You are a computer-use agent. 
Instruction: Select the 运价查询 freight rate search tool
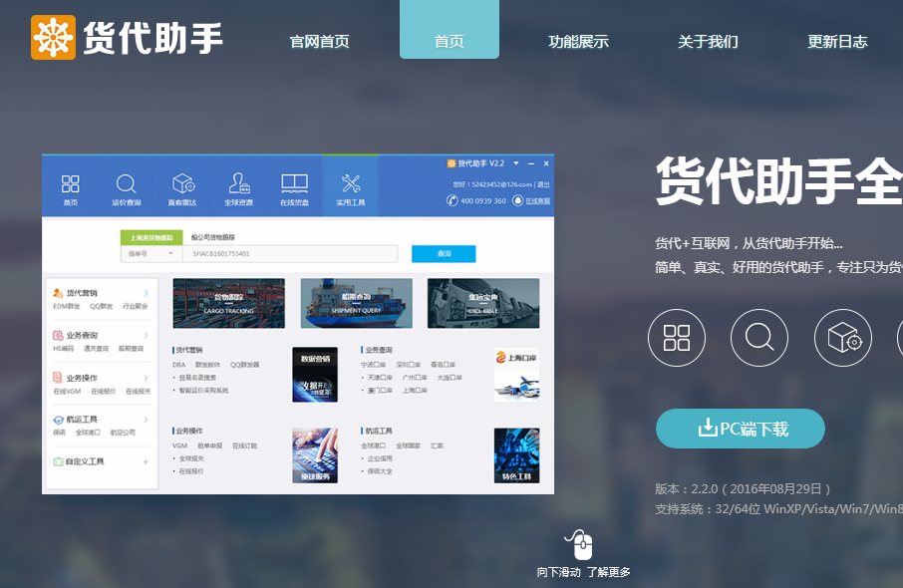point(126,186)
